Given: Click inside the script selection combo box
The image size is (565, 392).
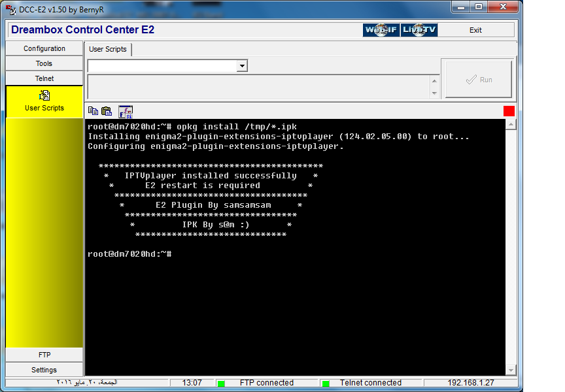Looking at the screenshot, I should pos(163,66).
